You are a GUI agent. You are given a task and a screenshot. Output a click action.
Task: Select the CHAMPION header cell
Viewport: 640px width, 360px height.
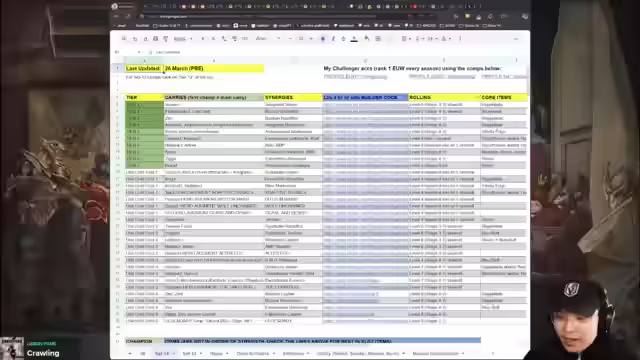pos(144,341)
